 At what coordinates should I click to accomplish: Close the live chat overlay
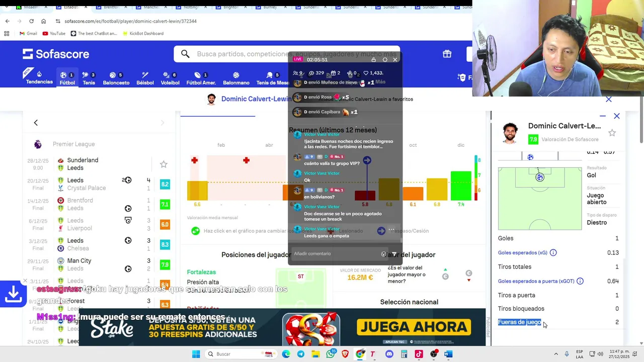point(395,59)
